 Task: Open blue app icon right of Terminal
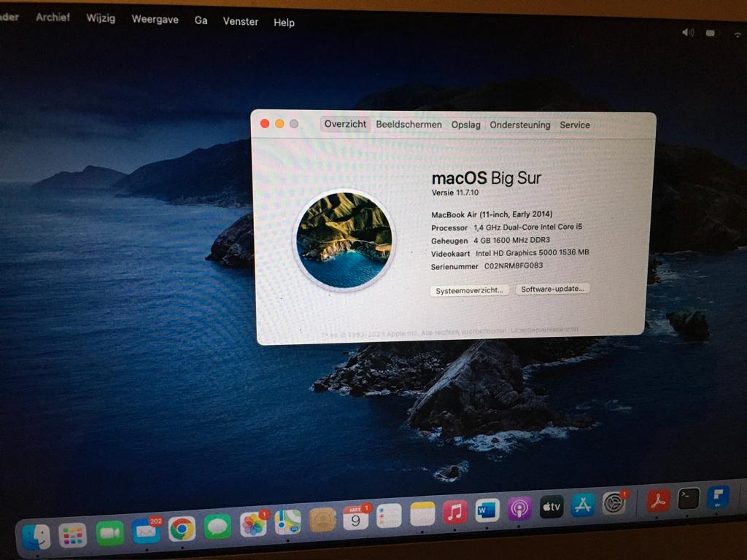(718, 497)
